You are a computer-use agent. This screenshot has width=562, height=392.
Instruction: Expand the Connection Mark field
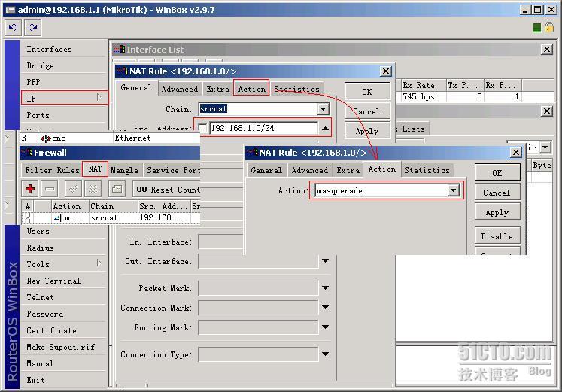(x=325, y=308)
